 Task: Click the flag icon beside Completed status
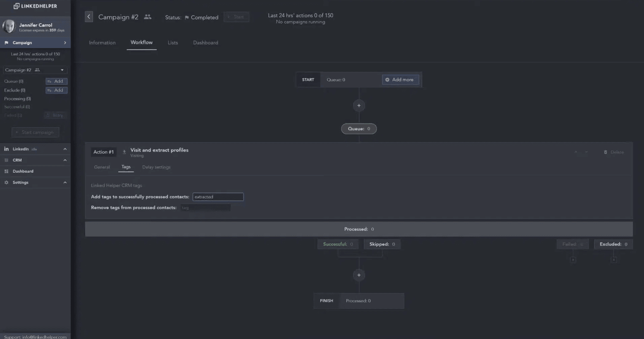tap(187, 17)
